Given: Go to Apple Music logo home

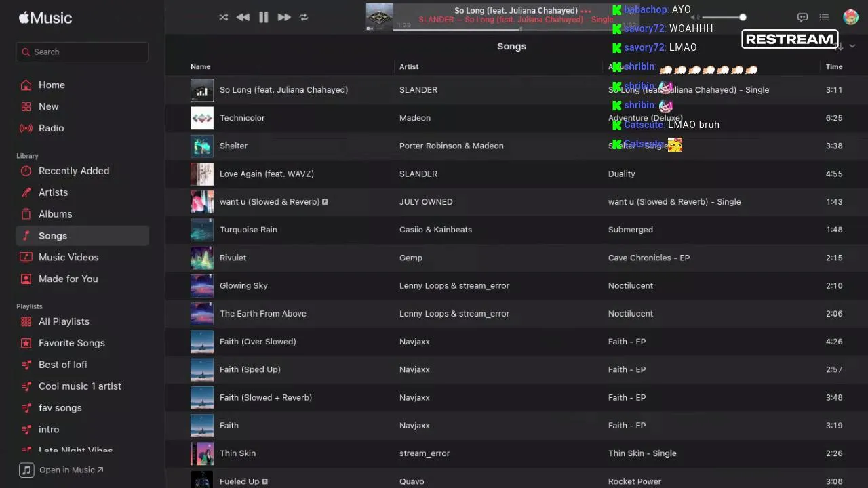Looking at the screenshot, I should click(x=45, y=18).
